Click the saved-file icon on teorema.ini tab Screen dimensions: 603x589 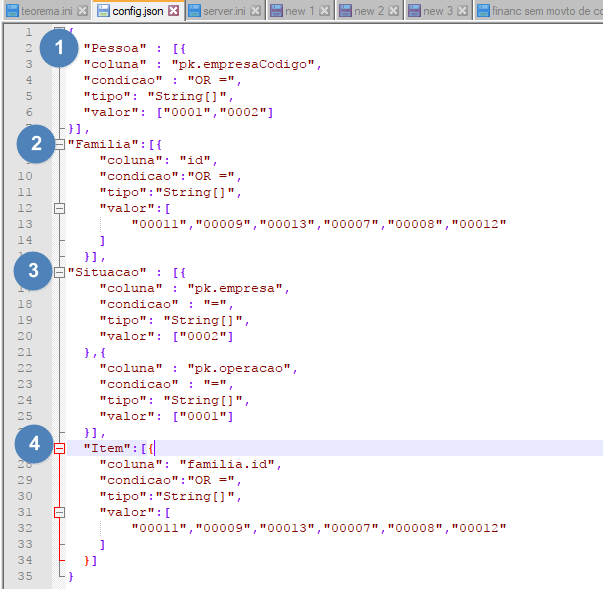[13, 11]
